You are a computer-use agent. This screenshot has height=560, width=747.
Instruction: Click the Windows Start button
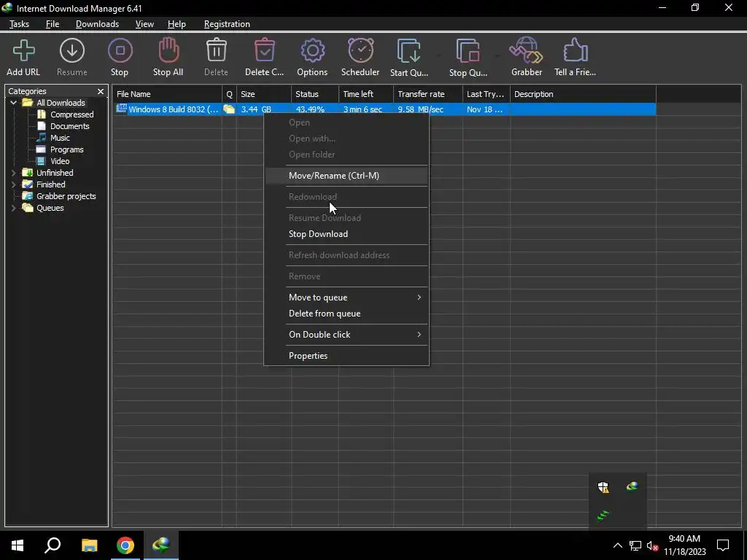coord(18,545)
